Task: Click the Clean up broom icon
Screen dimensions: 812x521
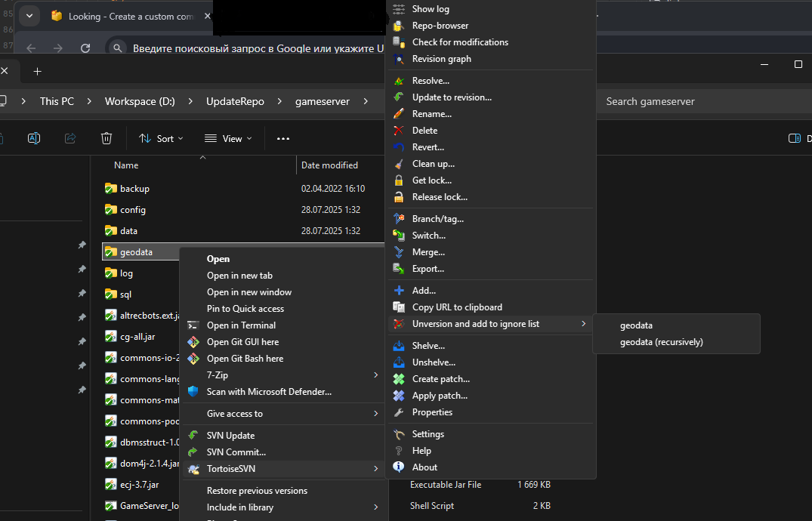Action: click(x=399, y=164)
